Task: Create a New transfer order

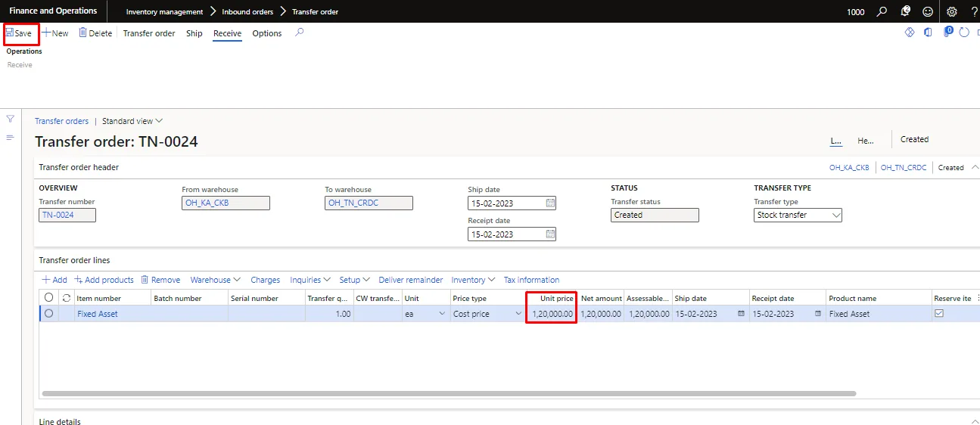Action: click(x=55, y=33)
